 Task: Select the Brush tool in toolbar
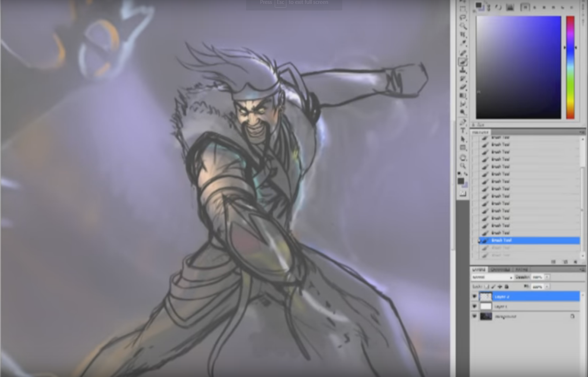(x=463, y=62)
